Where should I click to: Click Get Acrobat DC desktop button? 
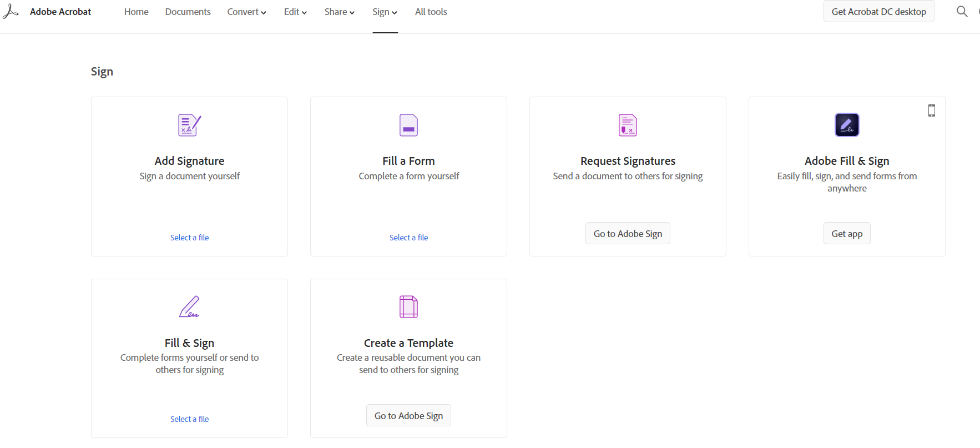[878, 12]
